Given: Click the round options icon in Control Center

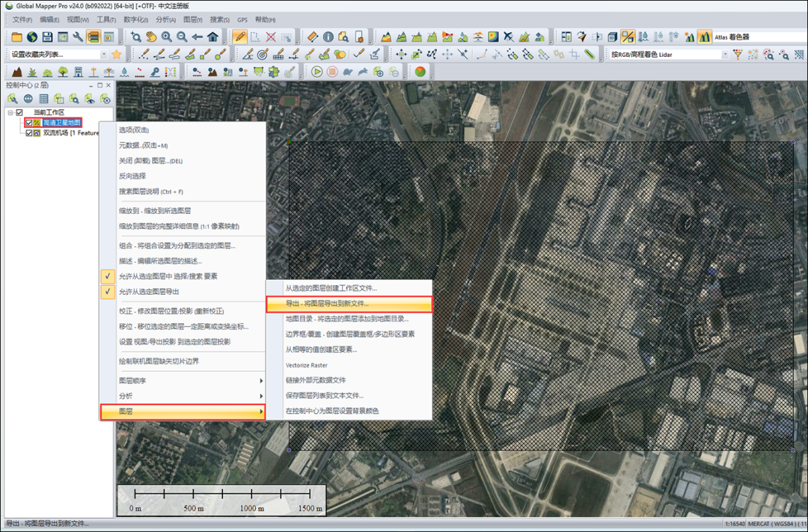Looking at the screenshot, I should coord(28,99).
